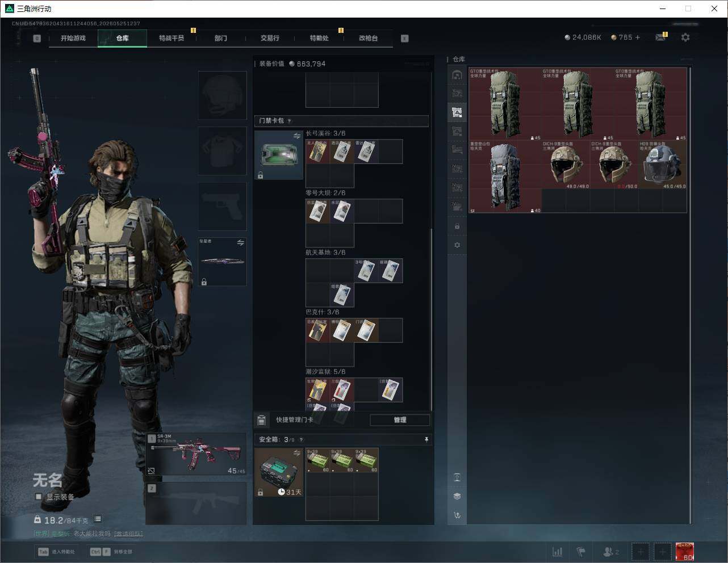Open help for 安全箱
Viewport: 728px width, 563px height.
(301, 440)
